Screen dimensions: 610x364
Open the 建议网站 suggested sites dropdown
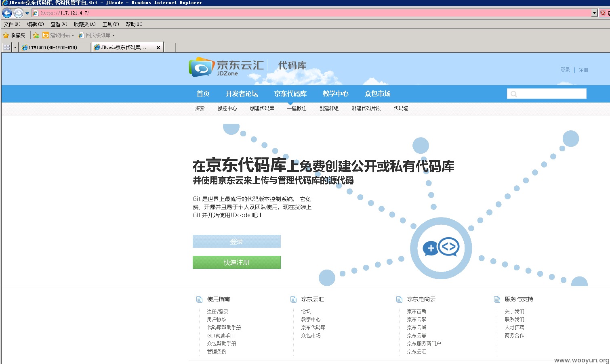[x=58, y=36]
